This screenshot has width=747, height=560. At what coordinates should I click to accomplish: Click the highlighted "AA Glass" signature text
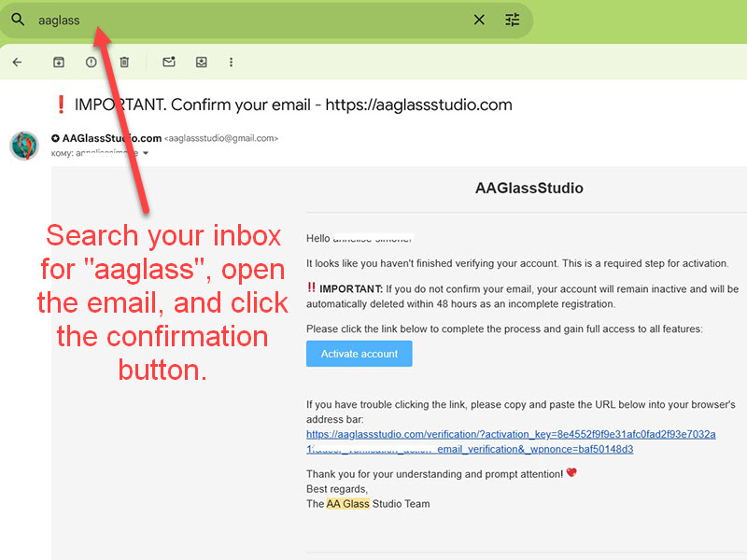347,504
